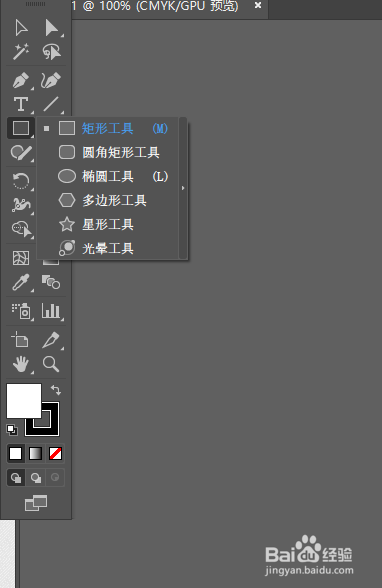Select the Warp tool
The image size is (382, 588).
coord(21,205)
